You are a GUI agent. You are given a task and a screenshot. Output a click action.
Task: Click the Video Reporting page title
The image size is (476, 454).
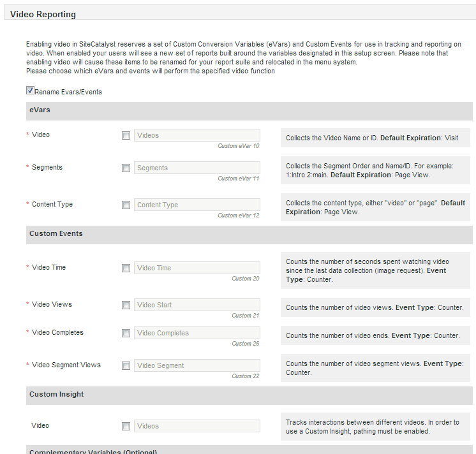click(43, 14)
